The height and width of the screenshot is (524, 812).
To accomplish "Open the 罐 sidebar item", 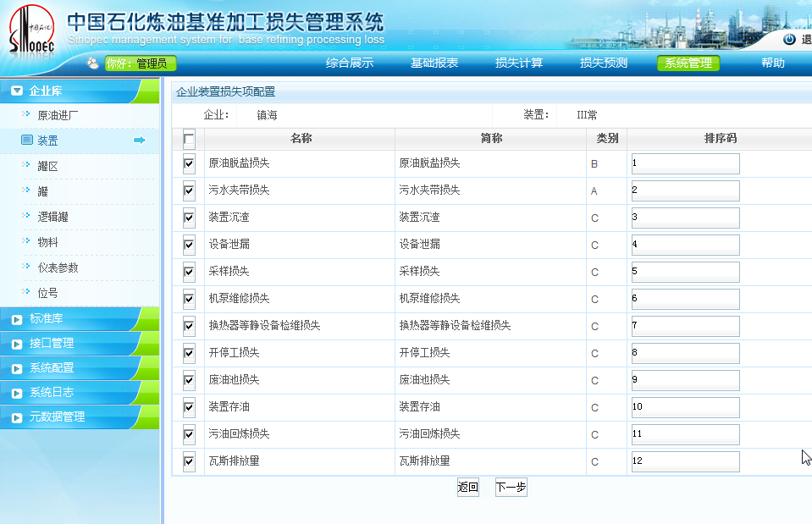I will click(x=42, y=191).
